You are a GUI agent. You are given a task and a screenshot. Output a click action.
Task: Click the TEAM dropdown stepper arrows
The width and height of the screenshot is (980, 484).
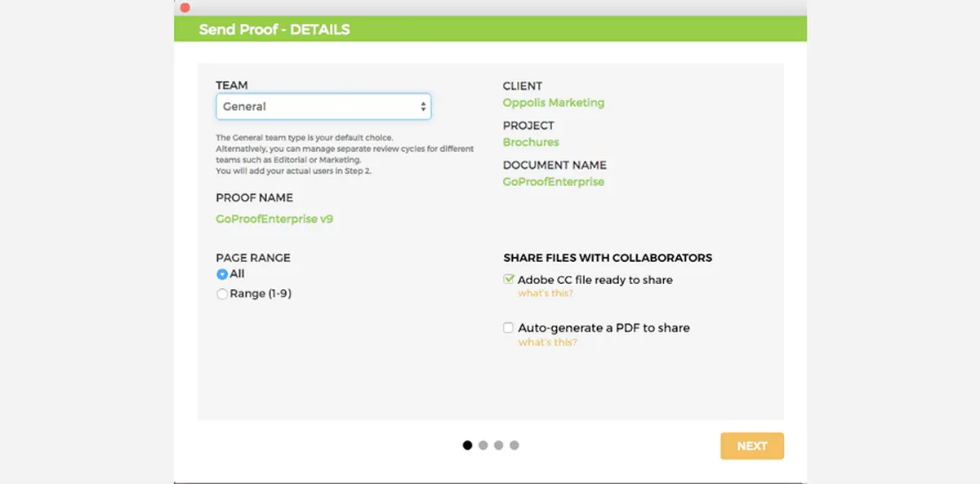423,106
